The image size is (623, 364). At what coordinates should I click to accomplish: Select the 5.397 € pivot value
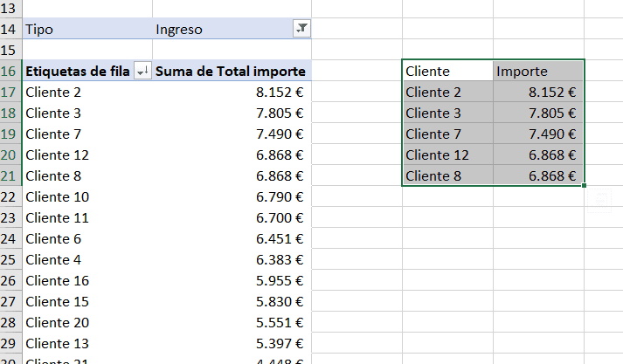pos(232,344)
